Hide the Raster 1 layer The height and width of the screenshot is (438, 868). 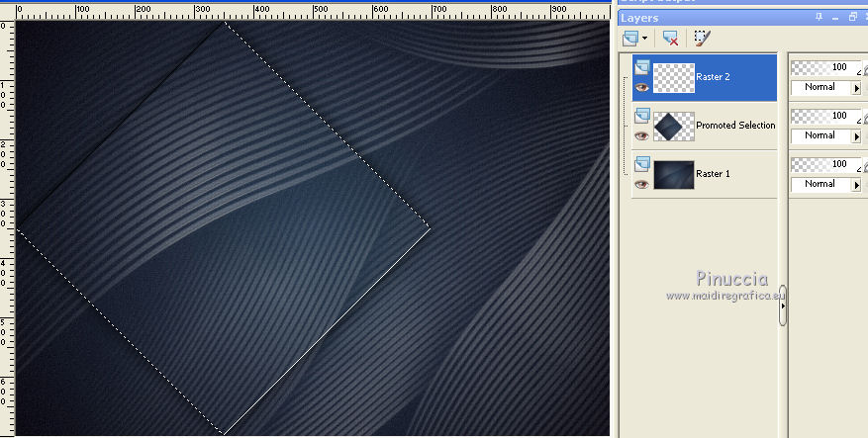point(641,183)
